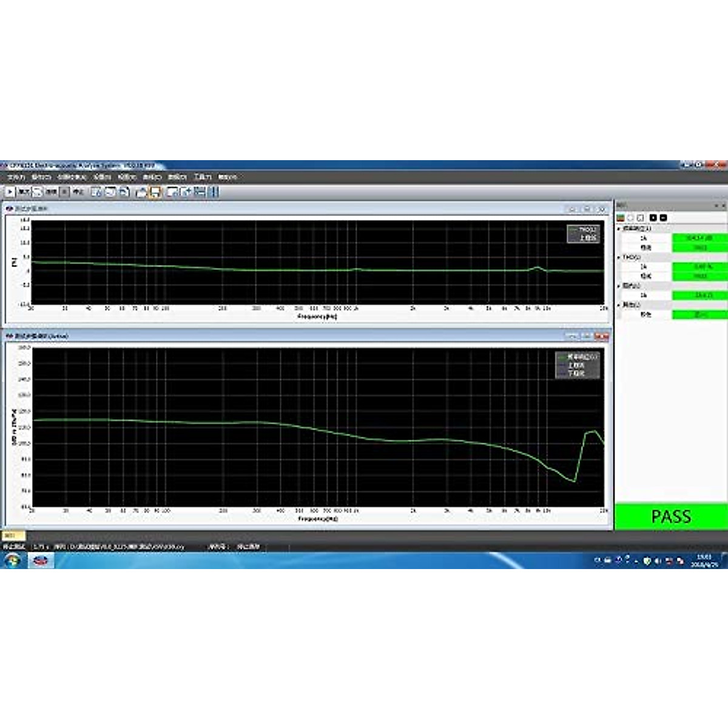Click the categorized view icon in results panel
Screen dimensions: 728x728
[621, 217]
